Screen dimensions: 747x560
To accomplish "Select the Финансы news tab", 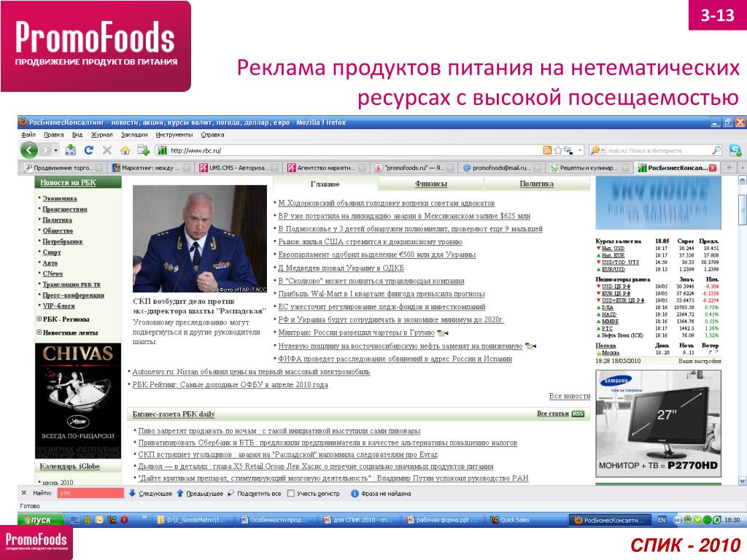I will (430, 183).
